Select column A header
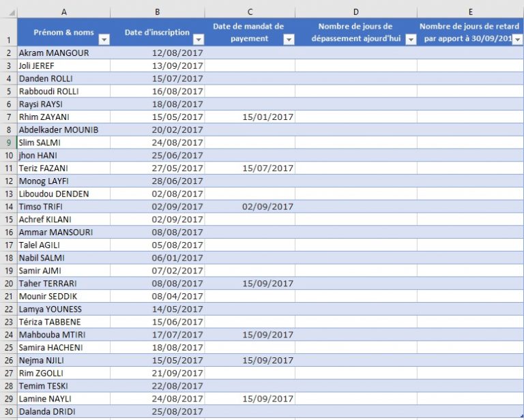The height and width of the screenshot is (420, 524). pos(64,12)
